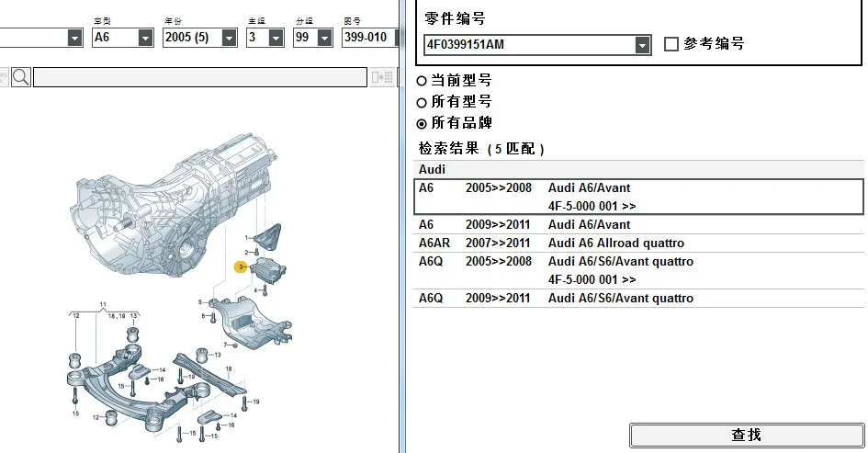
Task: Click callout number 4 in diagram
Action: [255, 290]
